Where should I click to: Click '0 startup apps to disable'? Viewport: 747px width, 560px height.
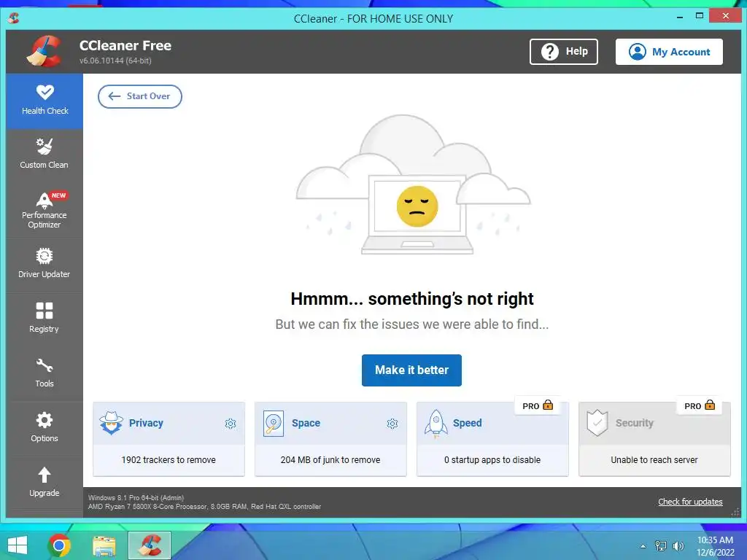492,460
